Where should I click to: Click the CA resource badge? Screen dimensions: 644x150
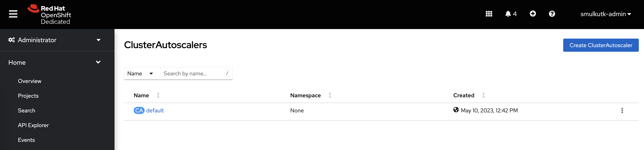point(139,110)
